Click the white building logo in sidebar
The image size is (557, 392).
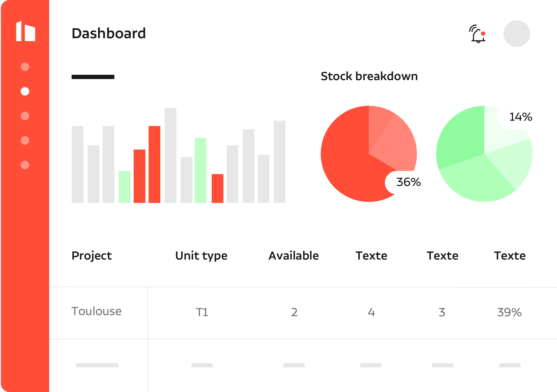coord(25,31)
